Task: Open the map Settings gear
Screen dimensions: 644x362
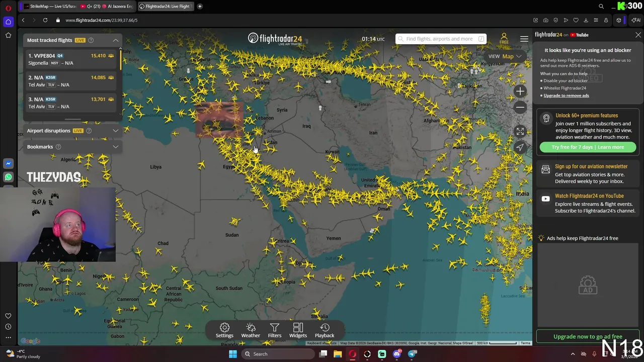Action: coord(224,330)
